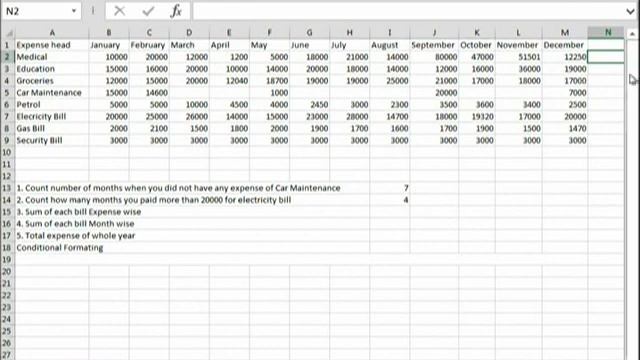Click Groceries May value 18700
The image size is (640, 360).
[269, 81]
